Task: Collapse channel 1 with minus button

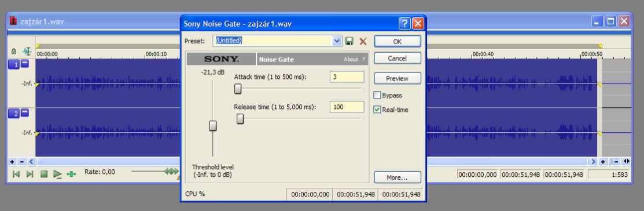Action: pyautogui.click(x=25, y=63)
